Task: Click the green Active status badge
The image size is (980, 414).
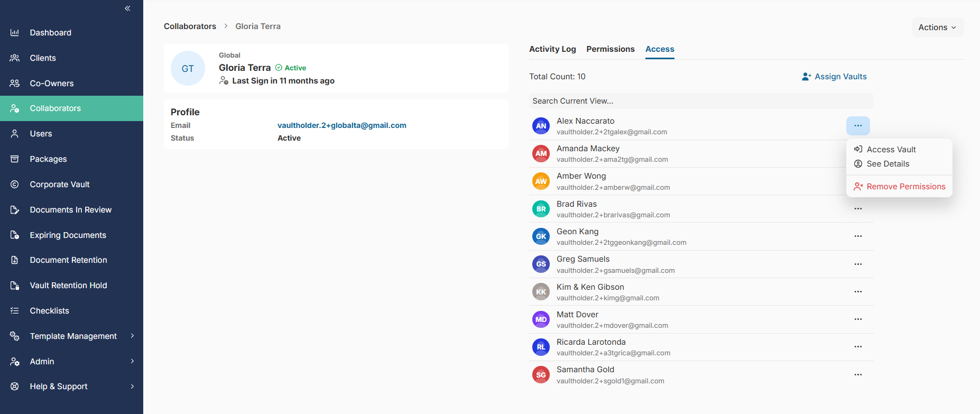Action: pos(291,68)
